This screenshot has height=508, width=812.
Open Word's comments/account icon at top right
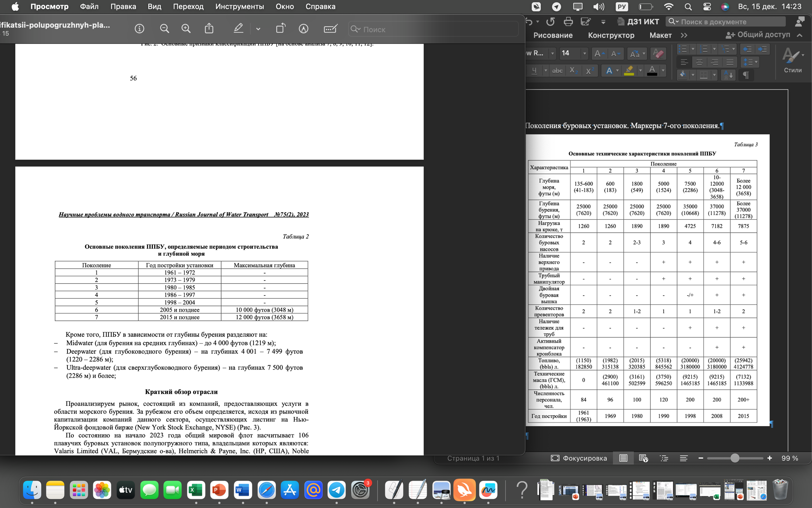pyautogui.click(x=800, y=22)
